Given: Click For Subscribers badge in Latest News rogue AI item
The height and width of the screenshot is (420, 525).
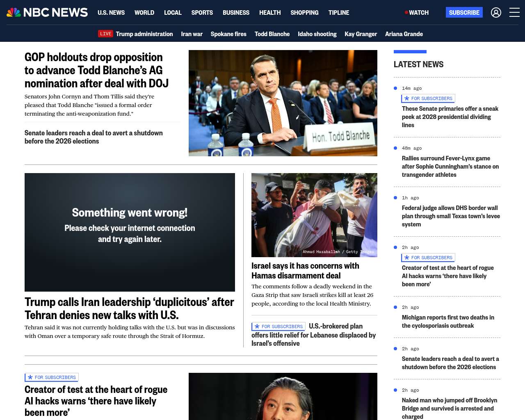Looking at the screenshot, I should 428,258.
